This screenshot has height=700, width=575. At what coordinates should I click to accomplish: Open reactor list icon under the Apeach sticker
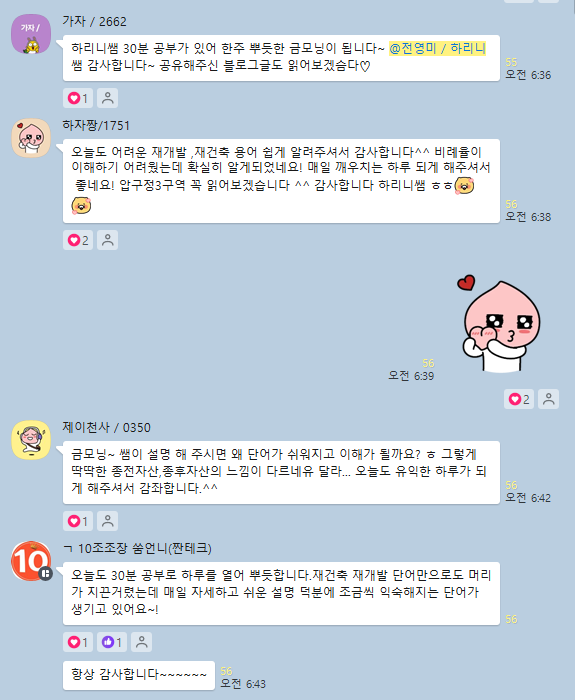point(549,399)
